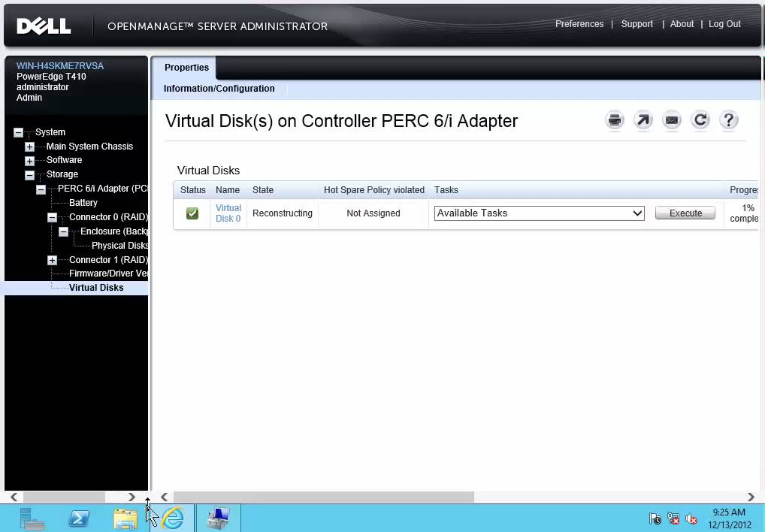Click the main pane scroll right arrow
Image resolution: width=765 pixels, height=532 pixels.
(x=751, y=497)
